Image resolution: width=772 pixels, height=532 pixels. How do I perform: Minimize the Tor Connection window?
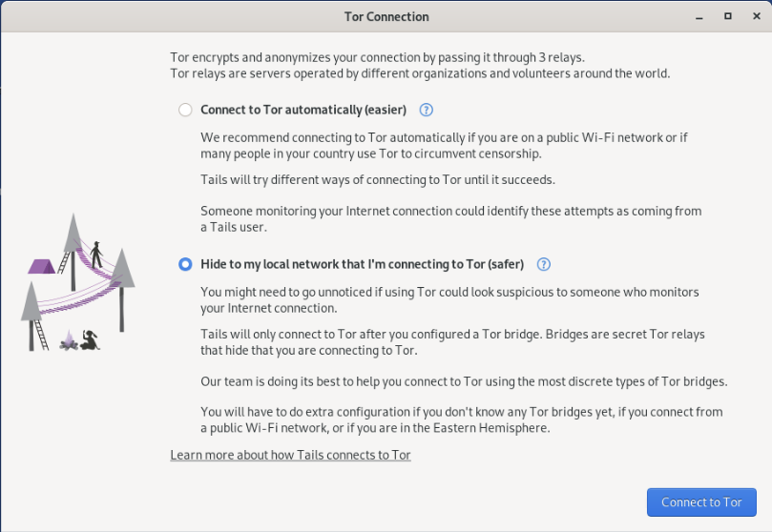pos(699,17)
